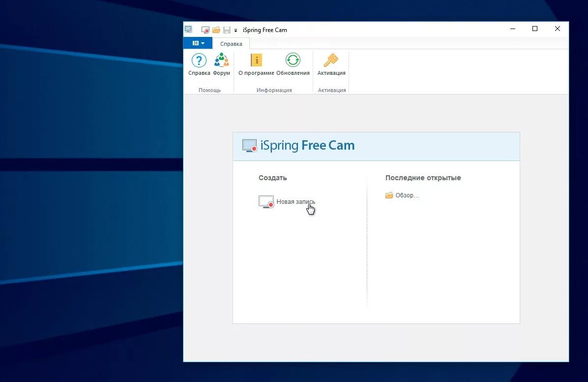The width and height of the screenshot is (588, 382).
Task: Select the Справка ribbon tab
Action: [x=231, y=44]
